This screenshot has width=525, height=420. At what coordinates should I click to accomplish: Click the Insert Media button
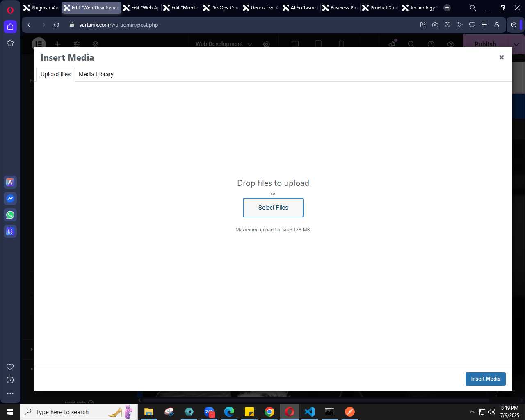coord(485,379)
